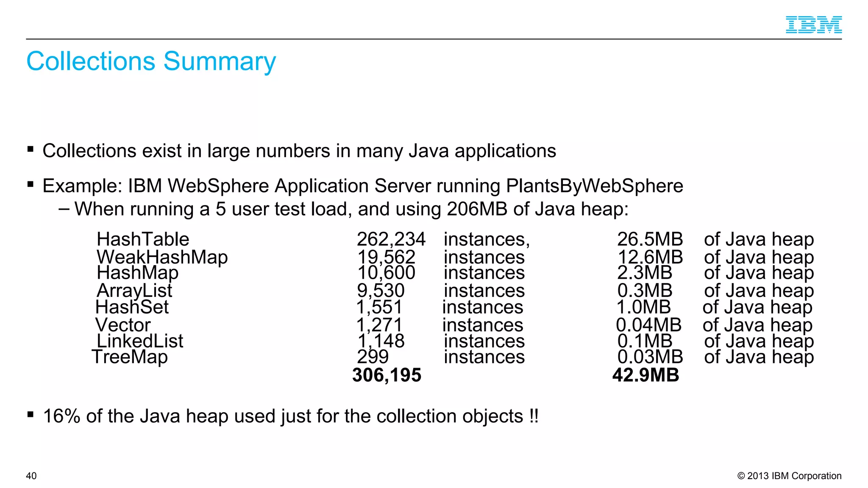Click the bullet about collections in large numbers

click(299, 151)
